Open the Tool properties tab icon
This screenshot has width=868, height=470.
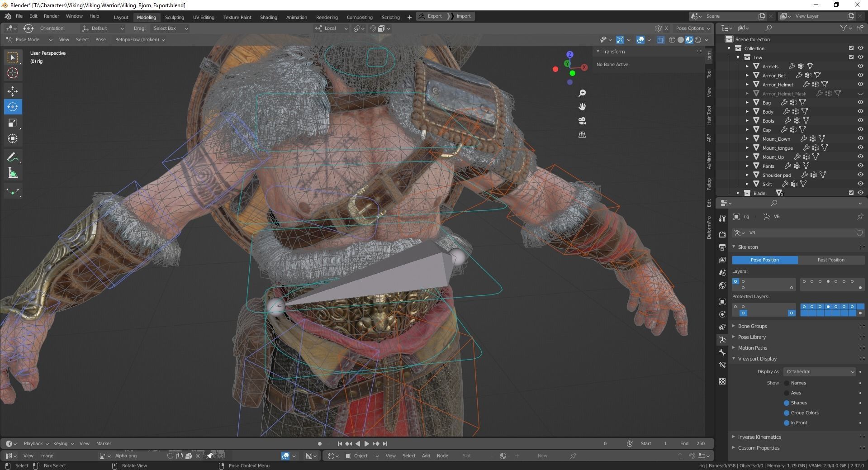[722, 218]
